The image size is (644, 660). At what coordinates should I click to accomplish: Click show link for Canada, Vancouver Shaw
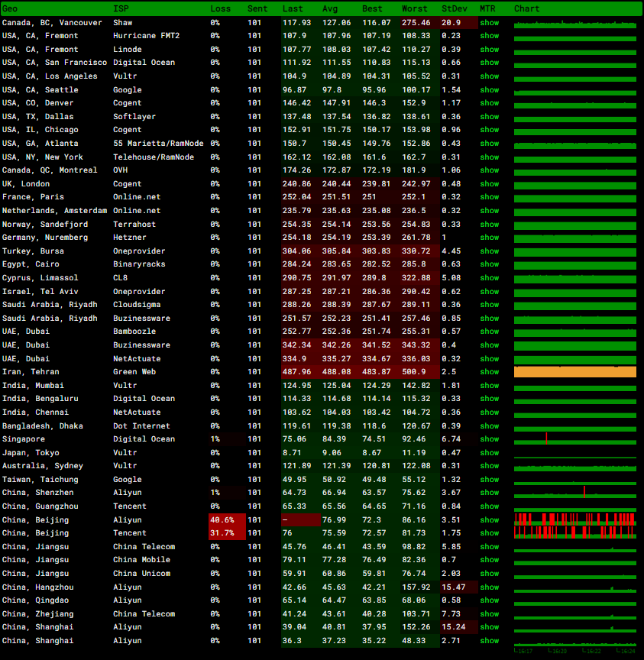click(x=489, y=23)
